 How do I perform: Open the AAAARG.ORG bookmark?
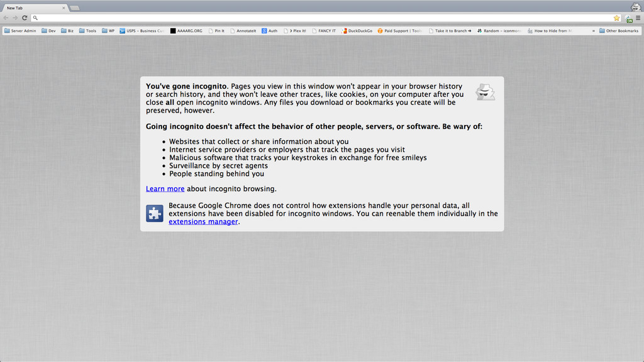pos(186,31)
